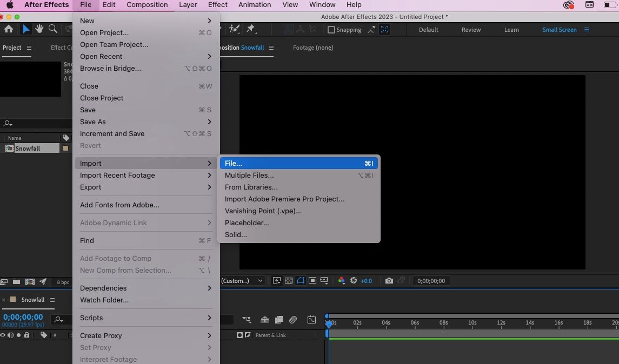Open the Composition menu in menu bar

(147, 5)
